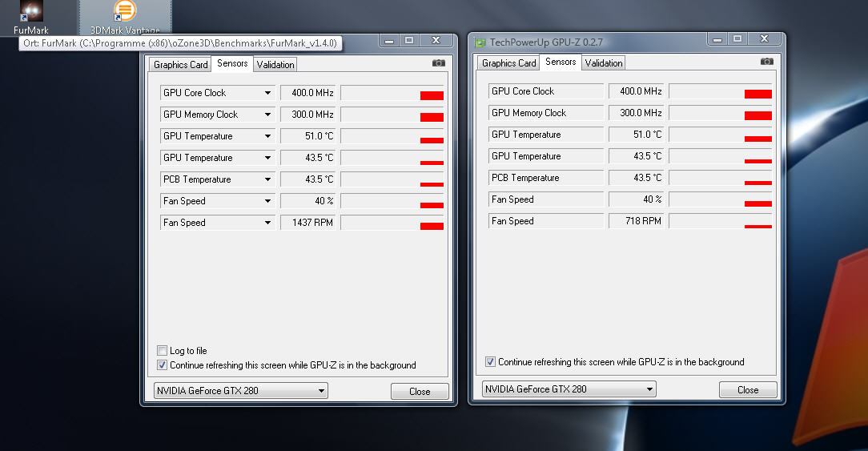868x451 pixels.
Task: Maximize the right TechPowerUp GPU-Z window
Action: tap(737, 38)
